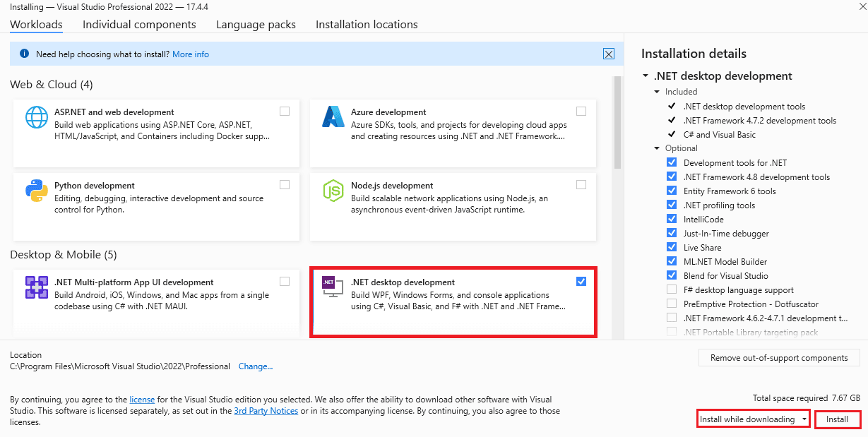
Task: Click the Python development snake icon
Action: (x=37, y=191)
